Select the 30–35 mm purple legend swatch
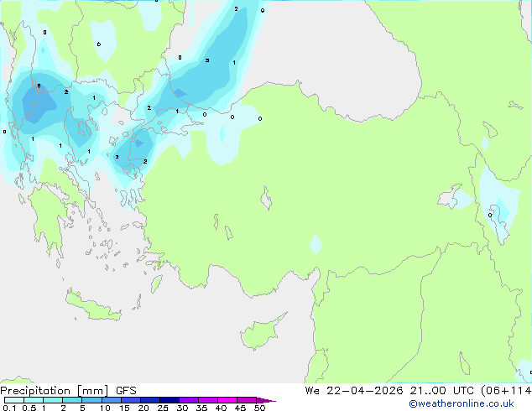This screenshot has width=532, height=411. 188,400
